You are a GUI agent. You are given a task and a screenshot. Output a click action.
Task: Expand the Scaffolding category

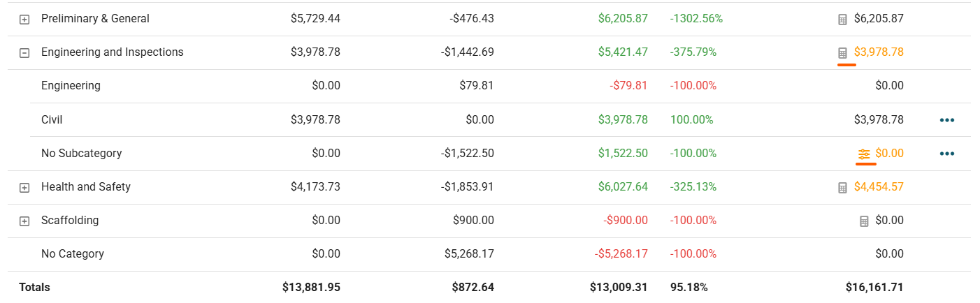click(24, 221)
